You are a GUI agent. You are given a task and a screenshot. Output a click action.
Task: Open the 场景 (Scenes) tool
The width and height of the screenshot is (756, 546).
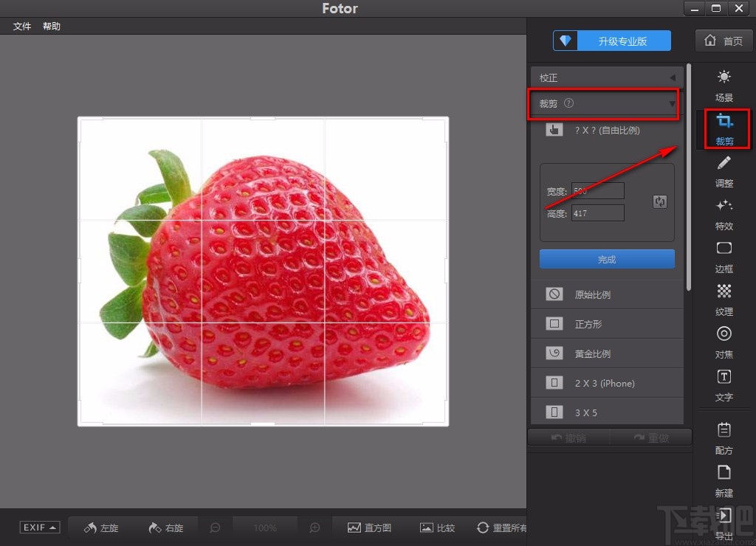tap(724, 85)
